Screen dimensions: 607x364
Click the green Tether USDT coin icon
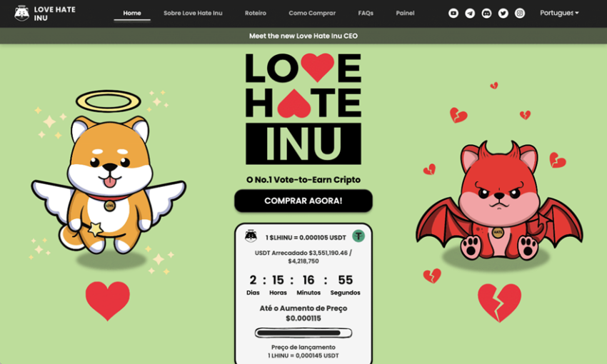[358, 236]
